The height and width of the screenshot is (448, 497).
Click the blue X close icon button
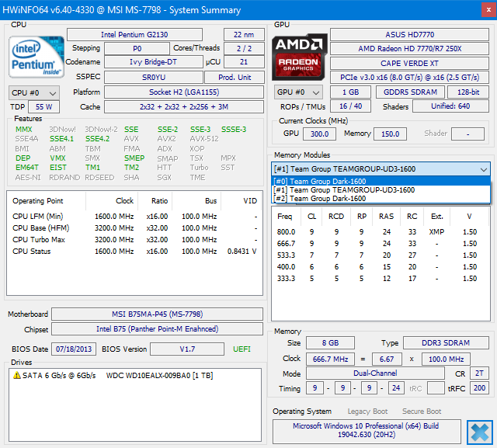480,432
